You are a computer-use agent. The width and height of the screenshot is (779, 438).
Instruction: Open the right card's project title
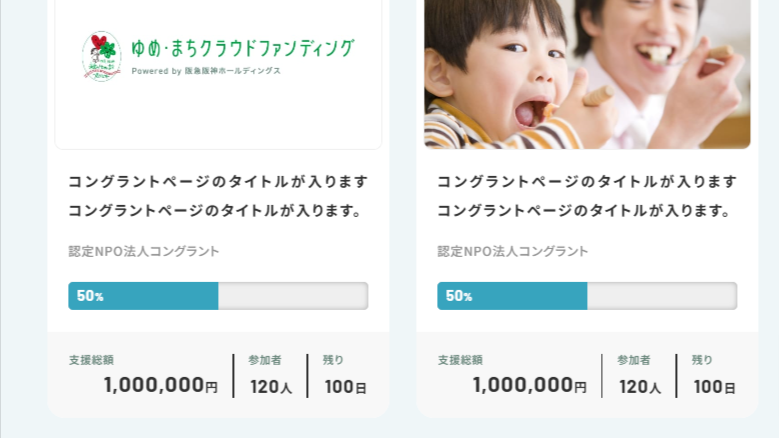(x=587, y=196)
